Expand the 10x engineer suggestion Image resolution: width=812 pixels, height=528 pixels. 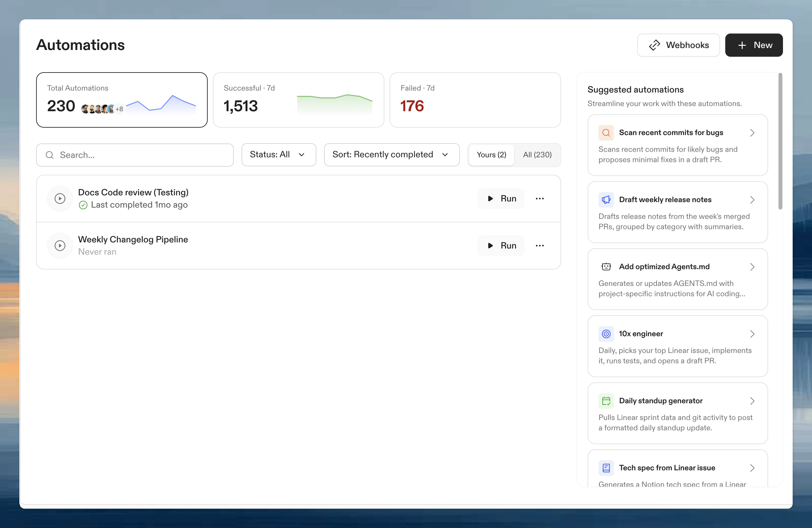tap(753, 334)
